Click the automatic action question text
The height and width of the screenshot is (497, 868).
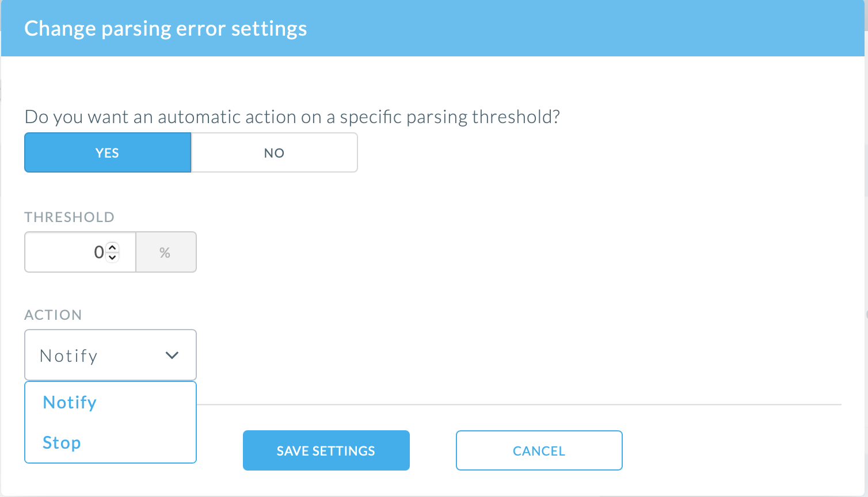[292, 117]
